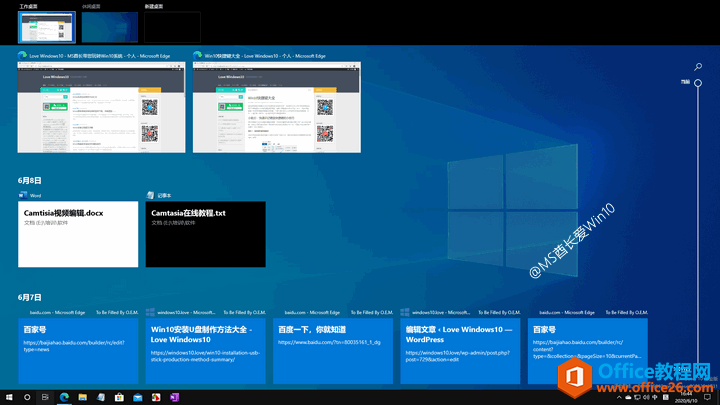Click the Task View icon on taskbar
Viewport: 720px width, 405px height.
(43, 397)
